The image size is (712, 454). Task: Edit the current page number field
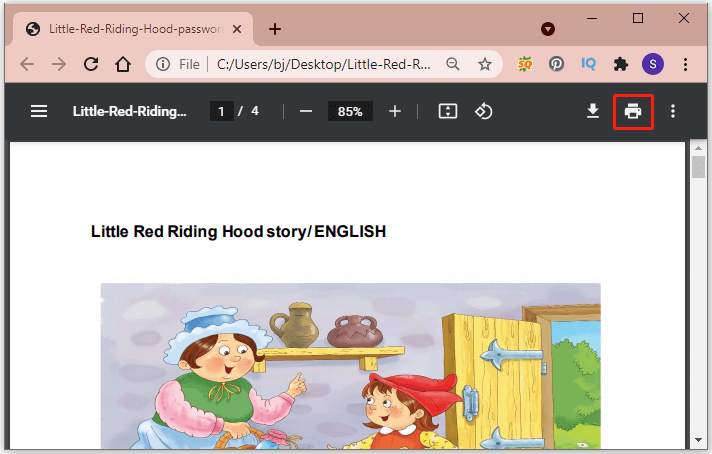[x=222, y=111]
